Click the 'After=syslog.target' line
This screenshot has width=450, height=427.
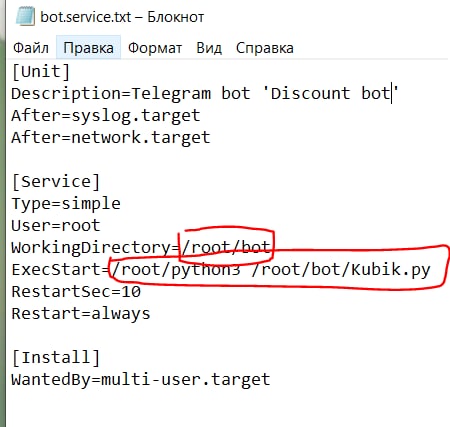coord(106,116)
